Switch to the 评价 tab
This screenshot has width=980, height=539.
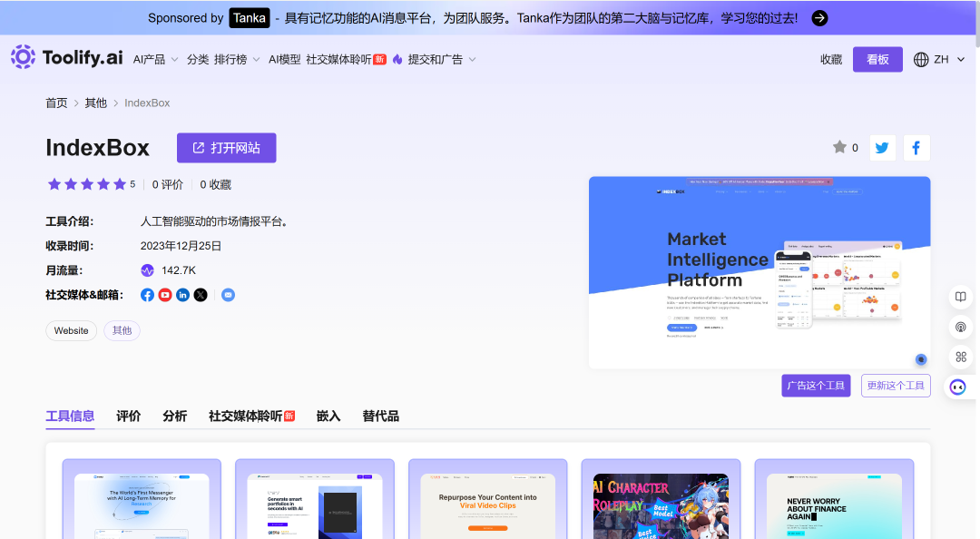click(128, 416)
